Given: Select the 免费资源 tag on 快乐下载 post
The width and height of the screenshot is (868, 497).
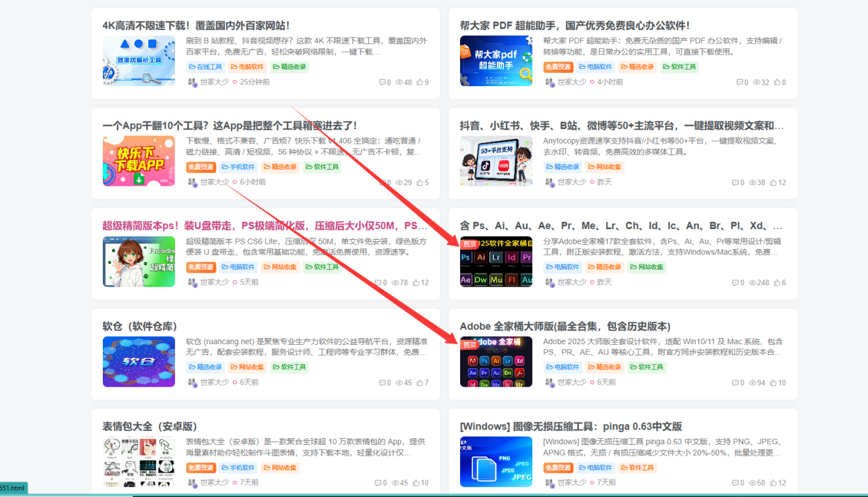Looking at the screenshot, I should 200,167.
